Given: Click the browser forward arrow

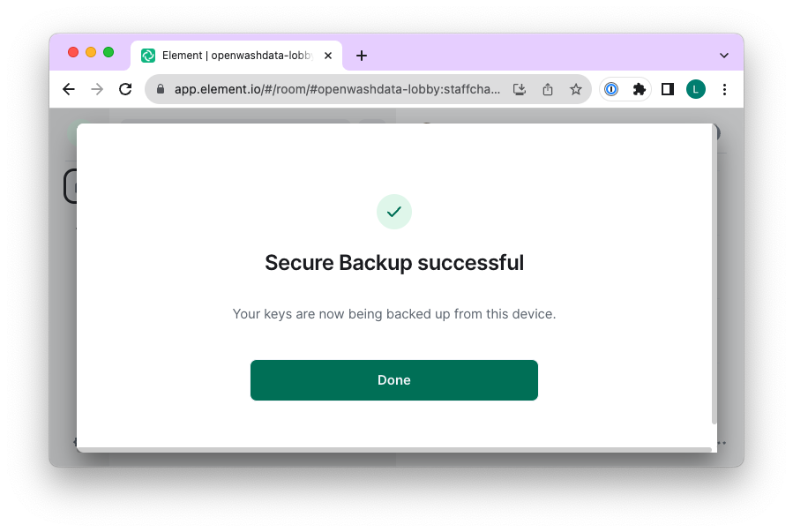Looking at the screenshot, I should point(97,89).
